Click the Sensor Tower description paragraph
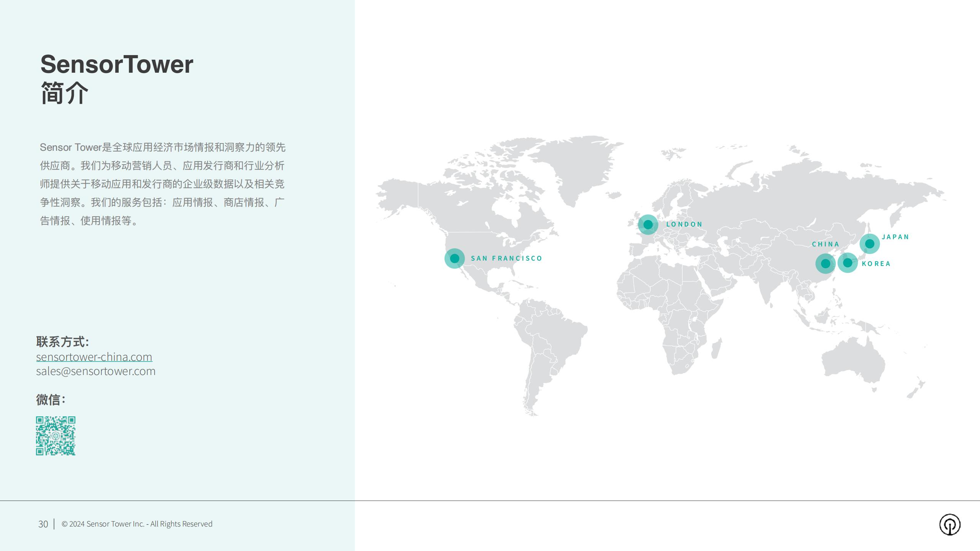 pos(163,184)
